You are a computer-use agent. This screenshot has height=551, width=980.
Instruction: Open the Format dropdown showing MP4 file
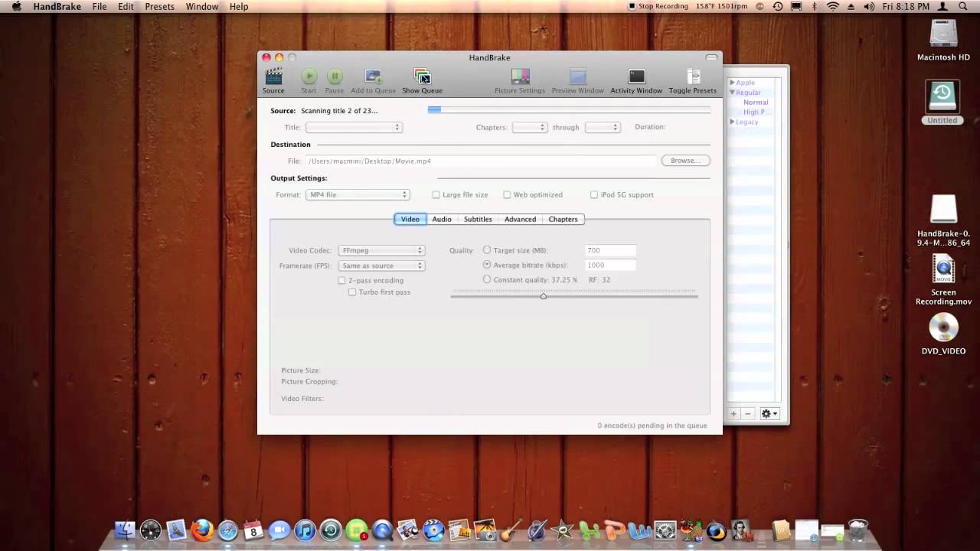coord(358,194)
